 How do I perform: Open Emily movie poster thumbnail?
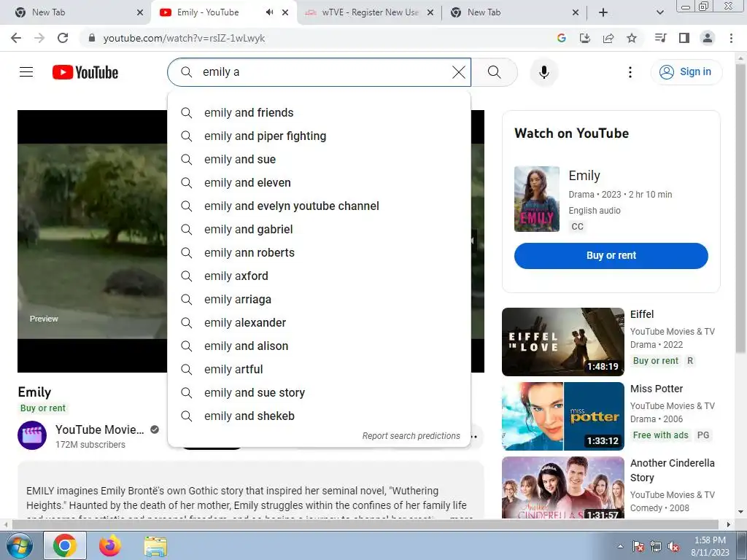coord(537,199)
